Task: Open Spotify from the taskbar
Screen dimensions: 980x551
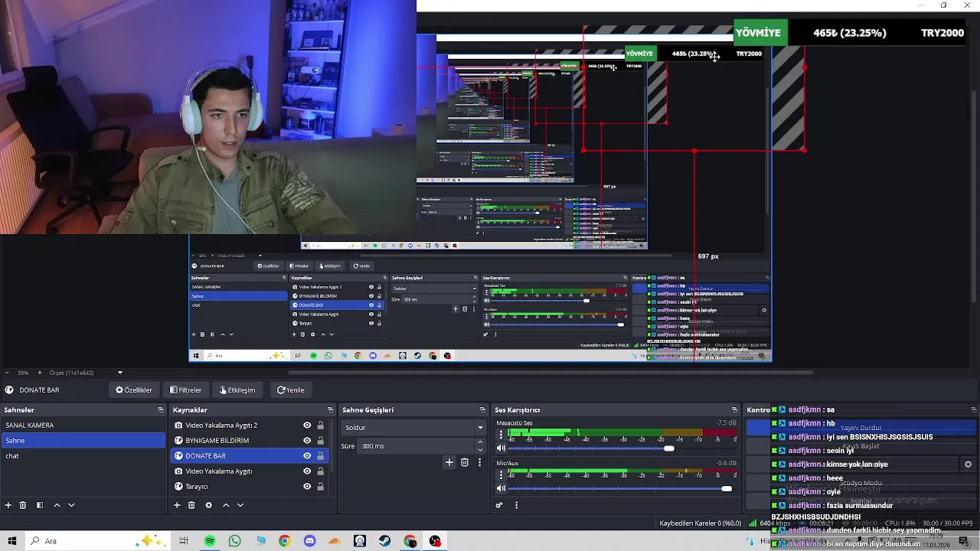Action: click(209, 541)
